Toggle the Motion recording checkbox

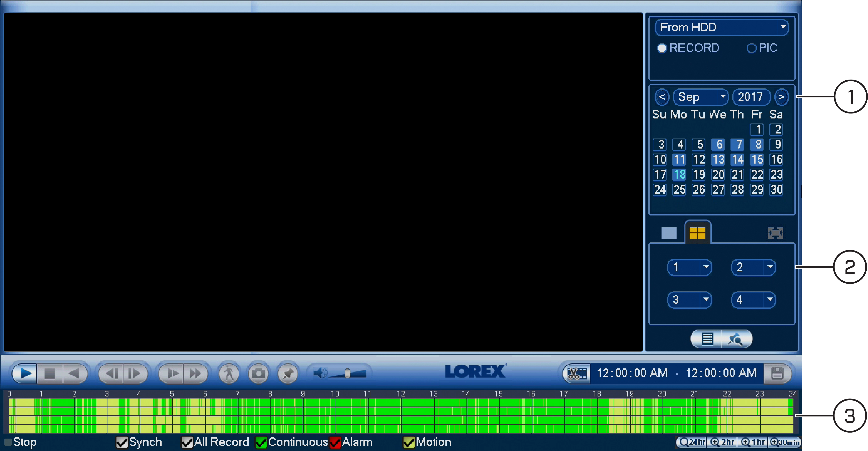click(x=409, y=442)
